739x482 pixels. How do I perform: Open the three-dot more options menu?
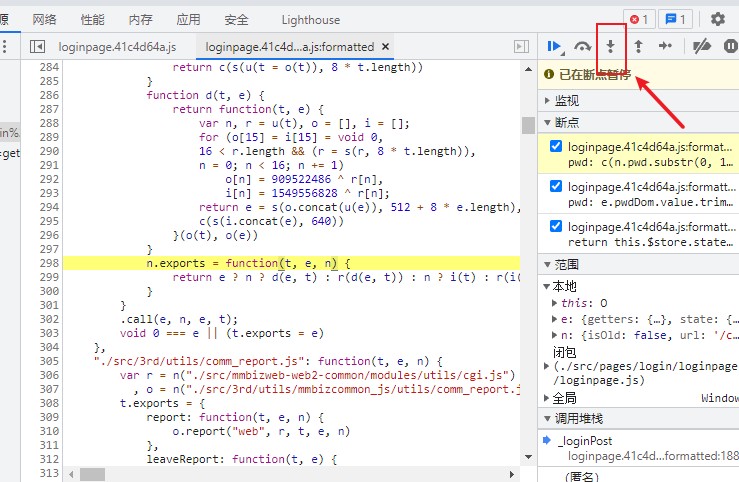click(x=5, y=46)
